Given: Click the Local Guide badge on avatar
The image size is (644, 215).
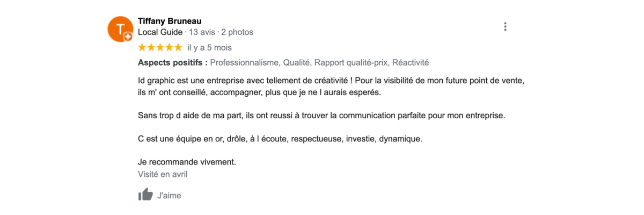Looking at the screenshot, I should coord(128,37).
